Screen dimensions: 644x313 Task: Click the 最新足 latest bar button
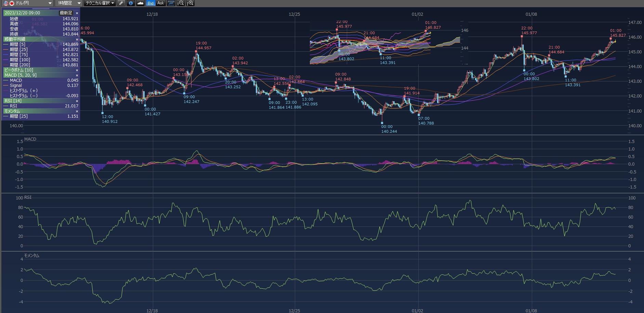pyautogui.click(x=66, y=13)
